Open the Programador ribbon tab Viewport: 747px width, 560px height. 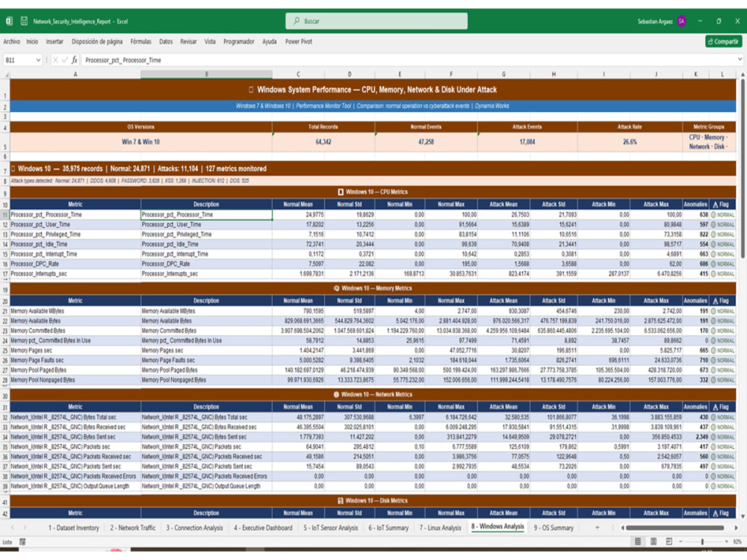click(239, 41)
